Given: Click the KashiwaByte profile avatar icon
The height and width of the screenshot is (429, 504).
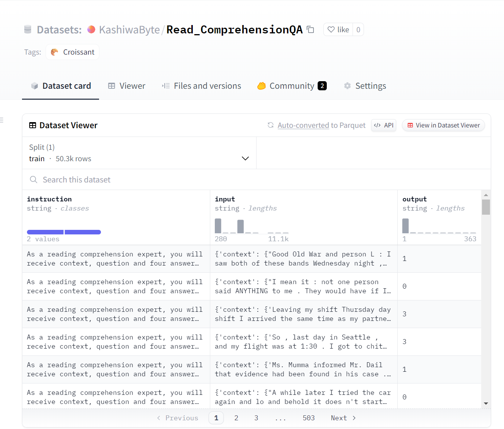Looking at the screenshot, I should (x=91, y=30).
